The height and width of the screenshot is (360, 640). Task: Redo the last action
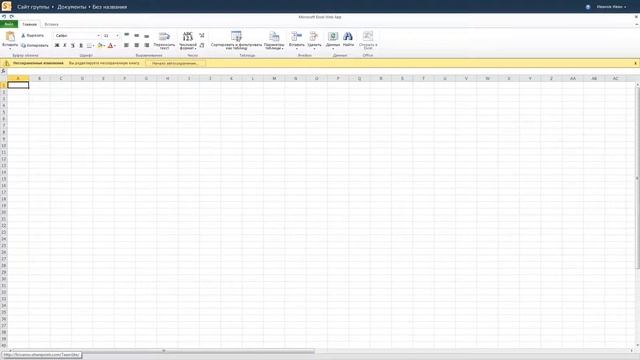tap(11, 17)
